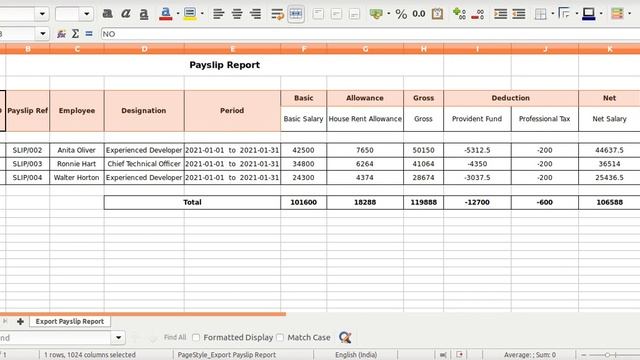Open Function Wizard
The height and width of the screenshot is (360, 640).
tap(61, 34)
